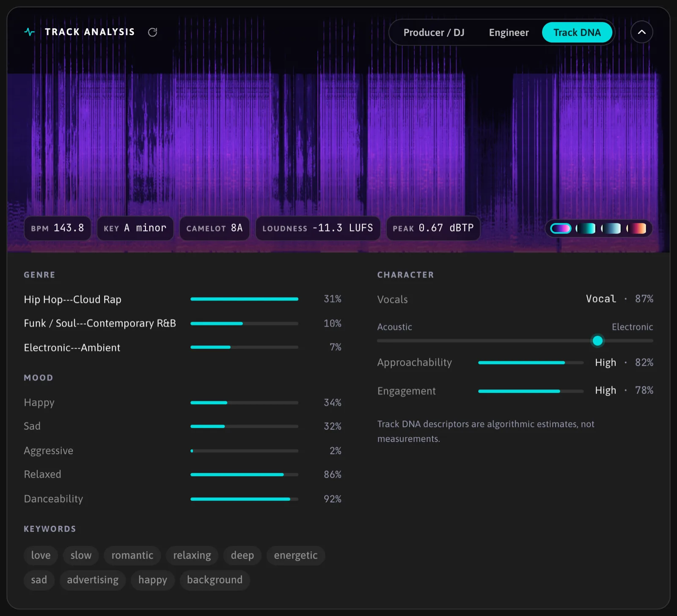Click the 'romantic' keyword tag
This screenshot has height=616, width=677.
[132, 555]
